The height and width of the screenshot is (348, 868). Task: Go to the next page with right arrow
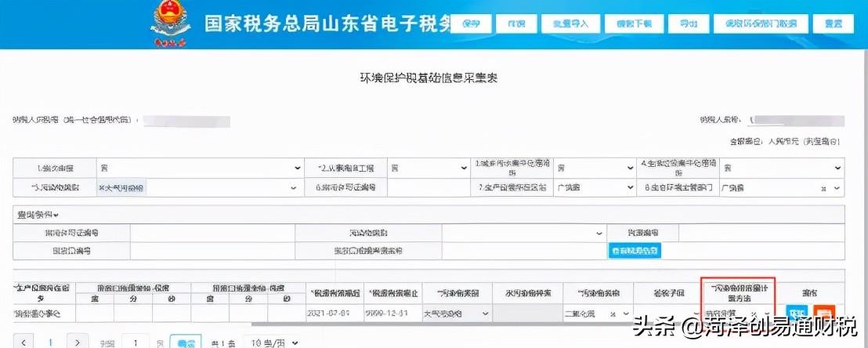[78, 343]
